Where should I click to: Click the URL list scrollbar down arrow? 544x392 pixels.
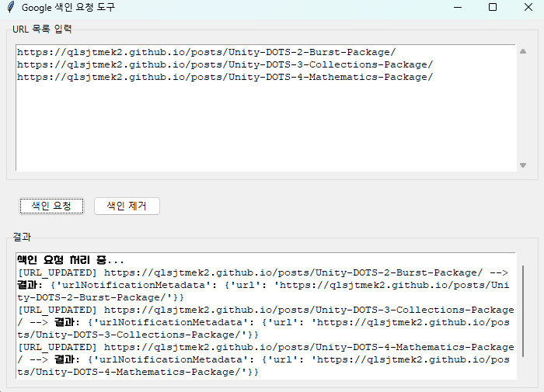[x=523, y=165]
